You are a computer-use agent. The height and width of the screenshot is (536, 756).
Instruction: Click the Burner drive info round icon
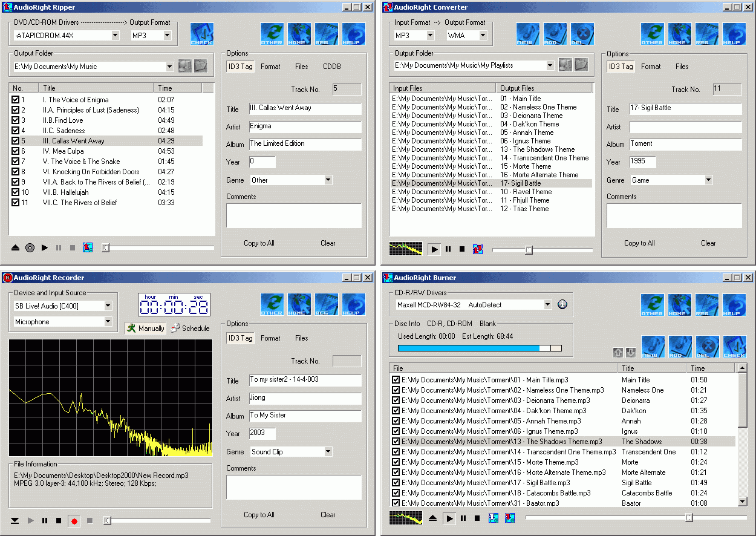[562, 305]
